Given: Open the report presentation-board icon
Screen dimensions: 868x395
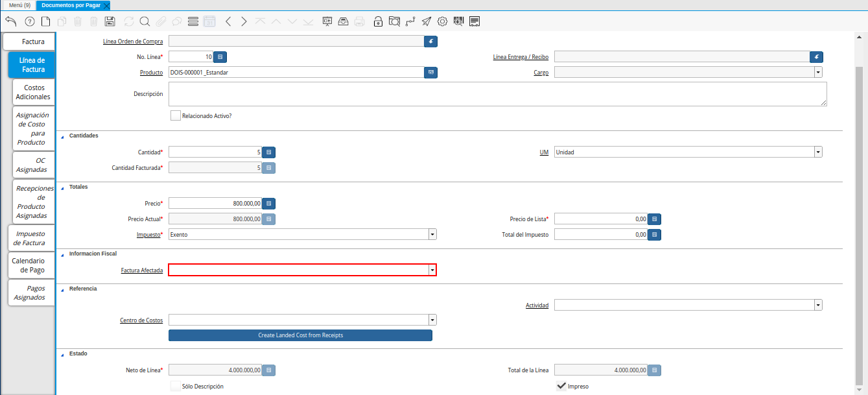Looking at the screenshot, I should tap(327, 21).
